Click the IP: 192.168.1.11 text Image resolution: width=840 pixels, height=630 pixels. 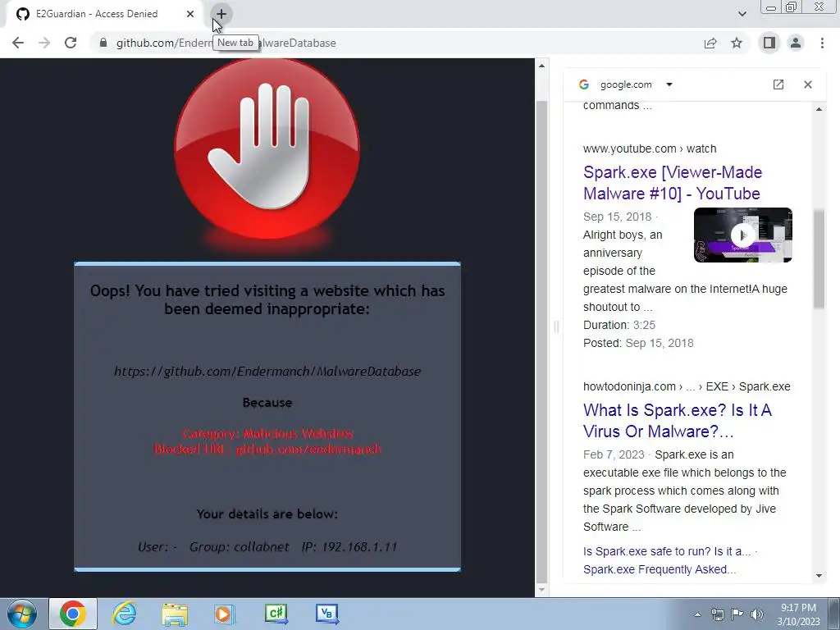point(349,547)
